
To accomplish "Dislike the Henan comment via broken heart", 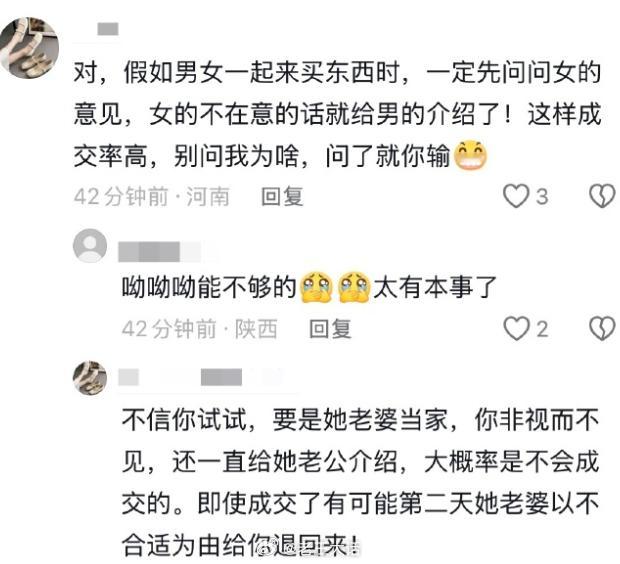I will (602, 196).
